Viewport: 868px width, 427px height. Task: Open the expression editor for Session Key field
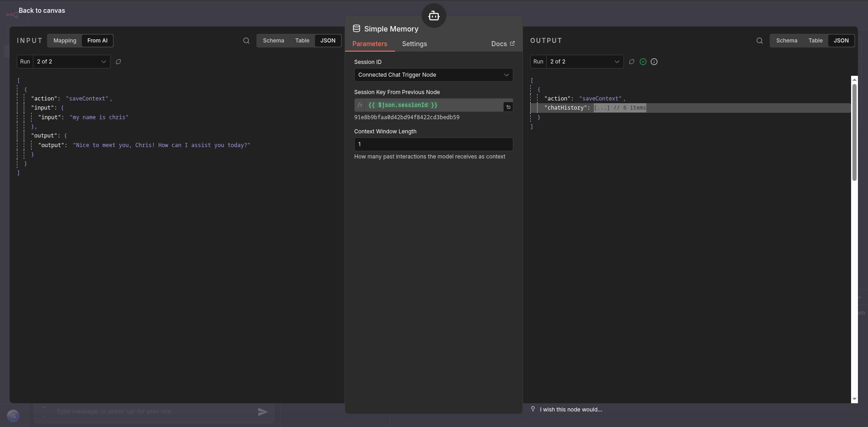508,107
